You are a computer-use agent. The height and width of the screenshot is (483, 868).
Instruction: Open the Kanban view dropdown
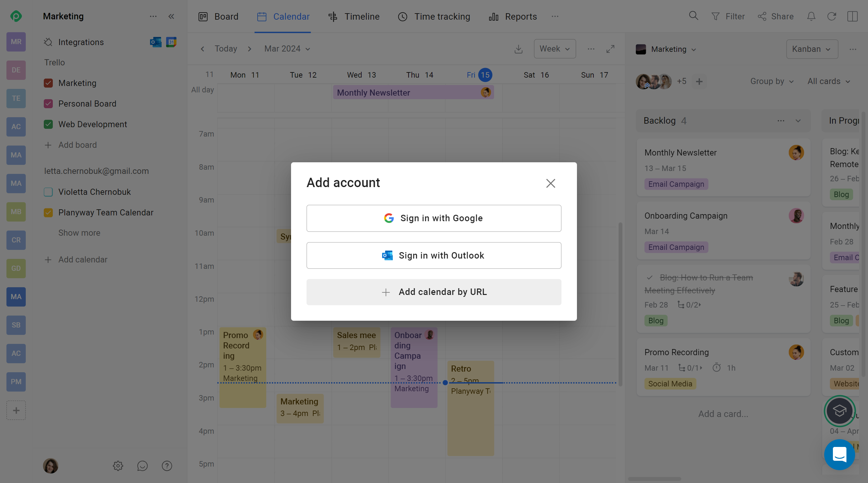(x=812, y=49)
